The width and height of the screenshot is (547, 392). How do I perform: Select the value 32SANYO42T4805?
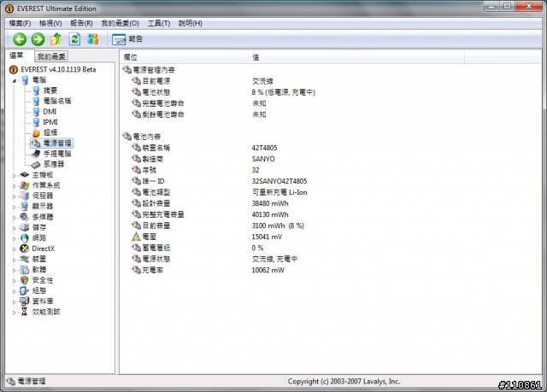point(279,181)
